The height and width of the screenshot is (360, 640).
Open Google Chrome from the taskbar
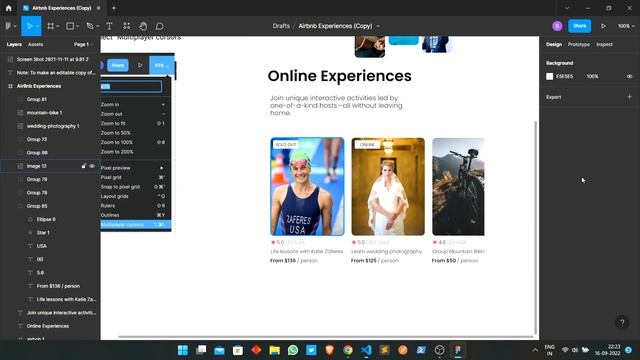pyautogui.click(x=348, y=350)
